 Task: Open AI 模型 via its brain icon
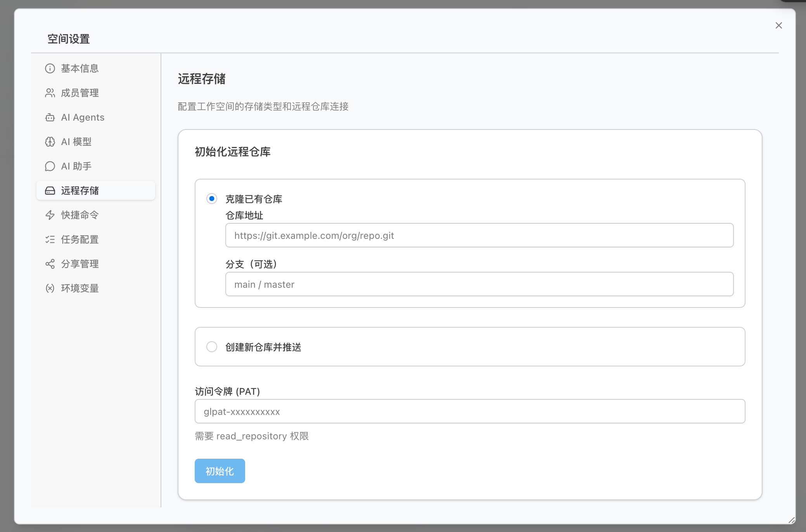(x=50, y=142)
